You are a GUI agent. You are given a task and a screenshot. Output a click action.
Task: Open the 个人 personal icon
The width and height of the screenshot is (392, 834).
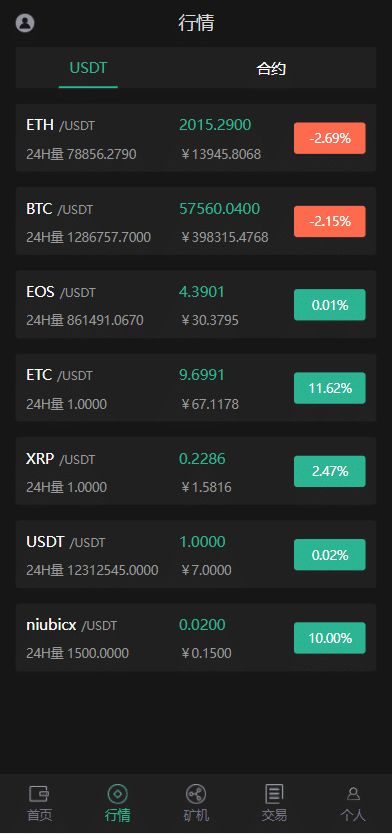(353, 794)
